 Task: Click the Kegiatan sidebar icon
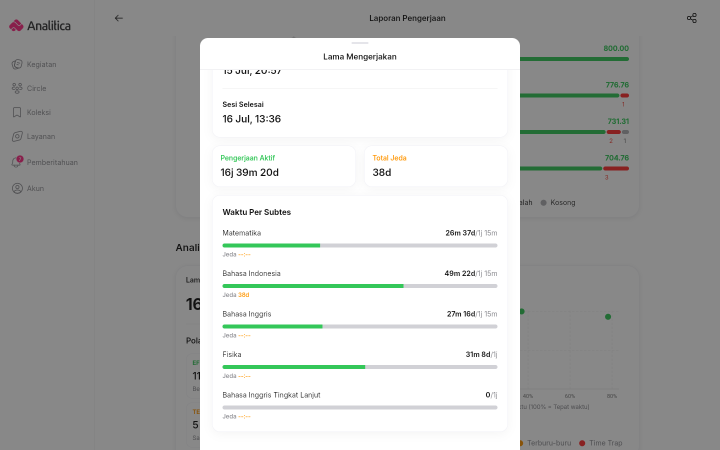tap(17, 64)
